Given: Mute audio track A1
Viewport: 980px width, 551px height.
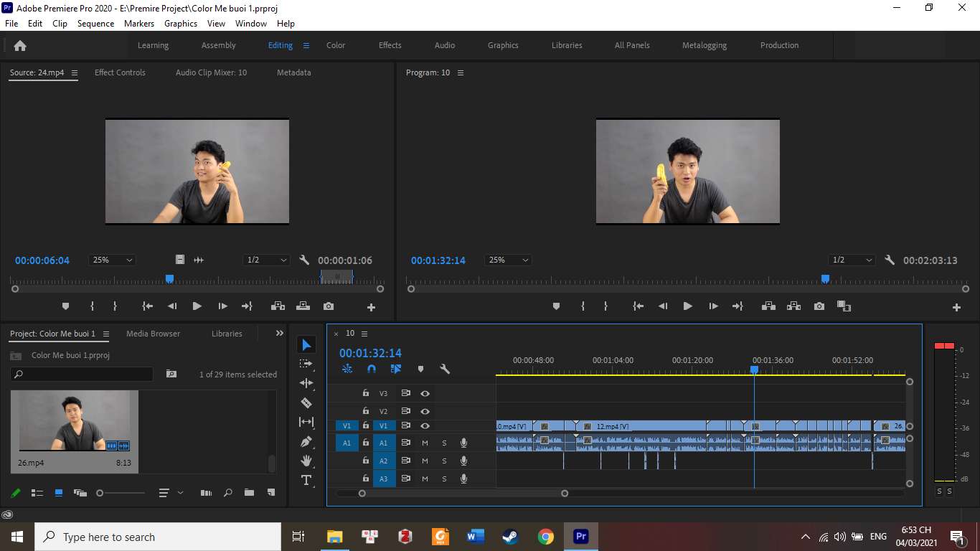Looking at the screenshot, I should click(425, 443).
